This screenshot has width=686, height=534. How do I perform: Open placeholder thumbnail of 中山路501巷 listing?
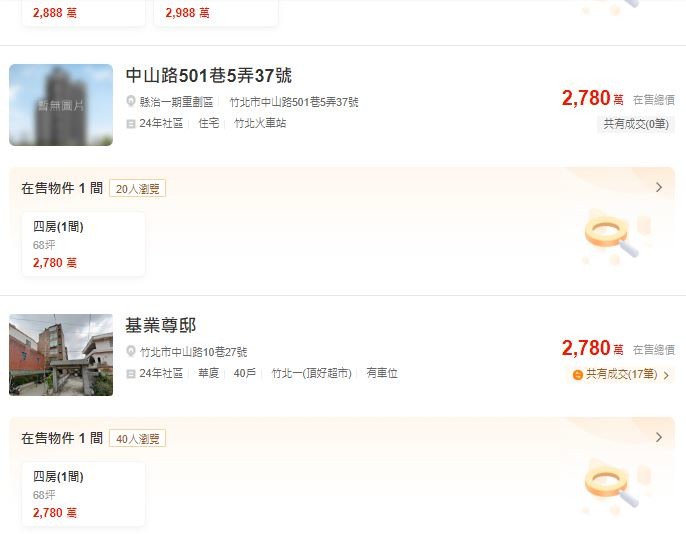61,105
